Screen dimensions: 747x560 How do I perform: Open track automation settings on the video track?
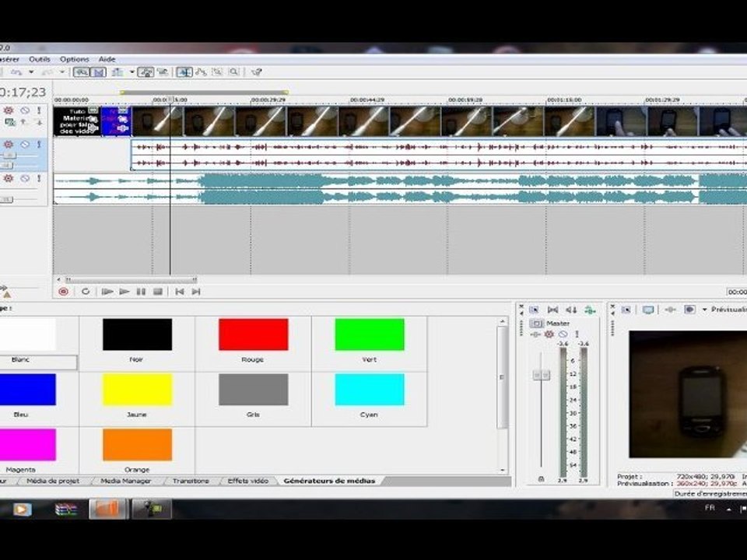[9, 110]
